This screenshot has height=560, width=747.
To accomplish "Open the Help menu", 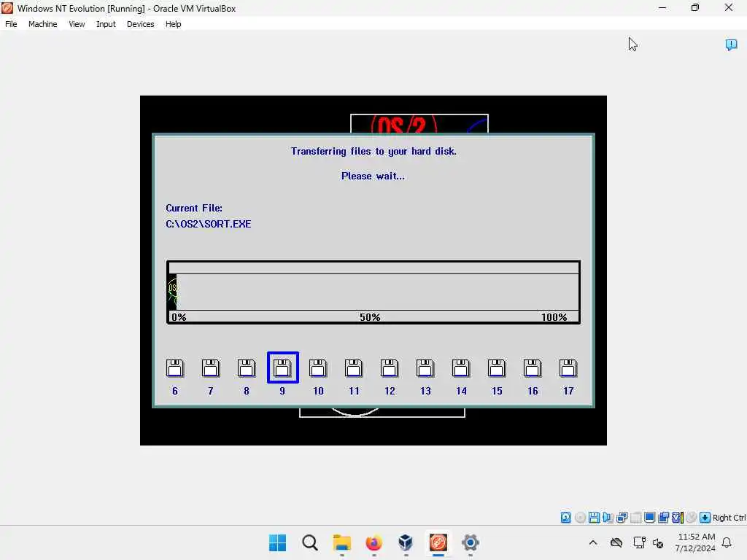I will [174, 24].
